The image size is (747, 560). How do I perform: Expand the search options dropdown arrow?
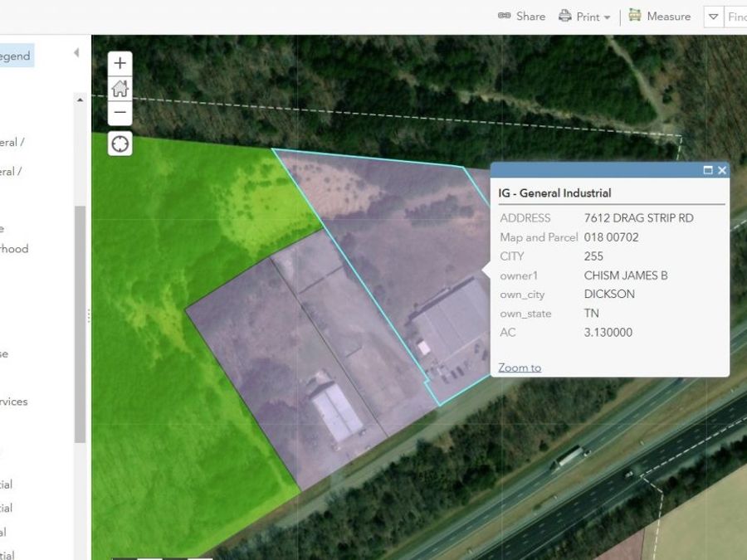714,17
